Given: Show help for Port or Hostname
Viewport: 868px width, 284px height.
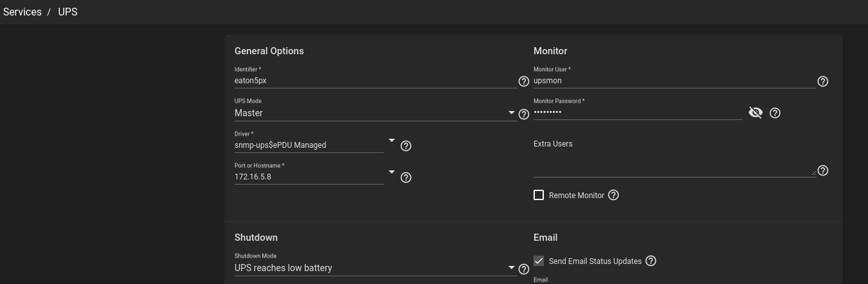Looking at the screenshot, I should (406, 177).
